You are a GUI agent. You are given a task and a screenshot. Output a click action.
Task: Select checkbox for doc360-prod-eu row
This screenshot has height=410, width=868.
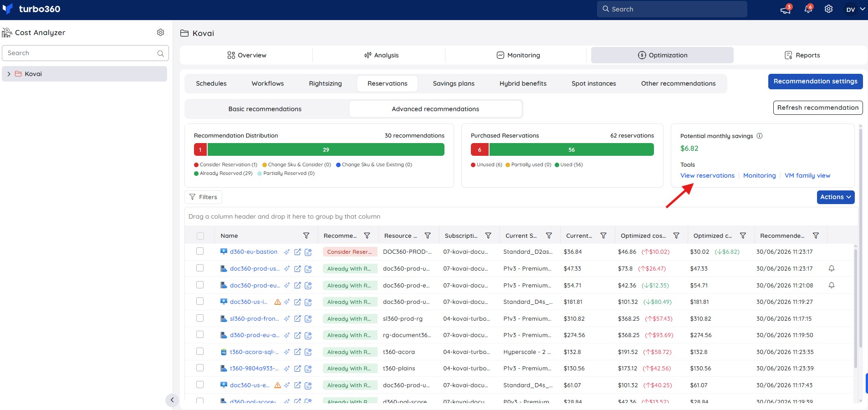(x=200, y=285)
